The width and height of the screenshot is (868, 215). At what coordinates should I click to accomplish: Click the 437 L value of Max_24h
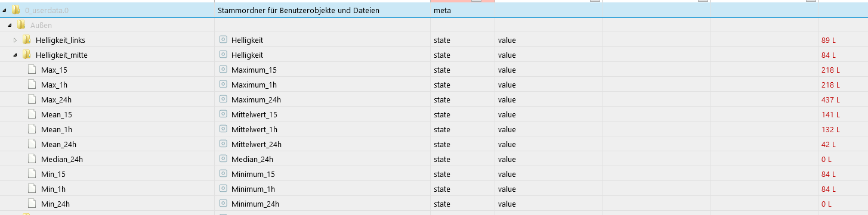(830, 99)
